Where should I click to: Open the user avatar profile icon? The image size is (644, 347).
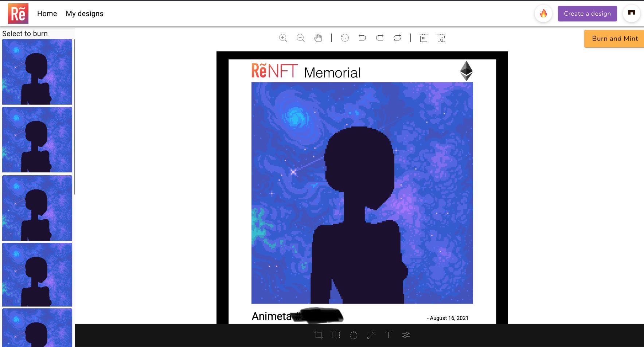(x=632, y=13)
